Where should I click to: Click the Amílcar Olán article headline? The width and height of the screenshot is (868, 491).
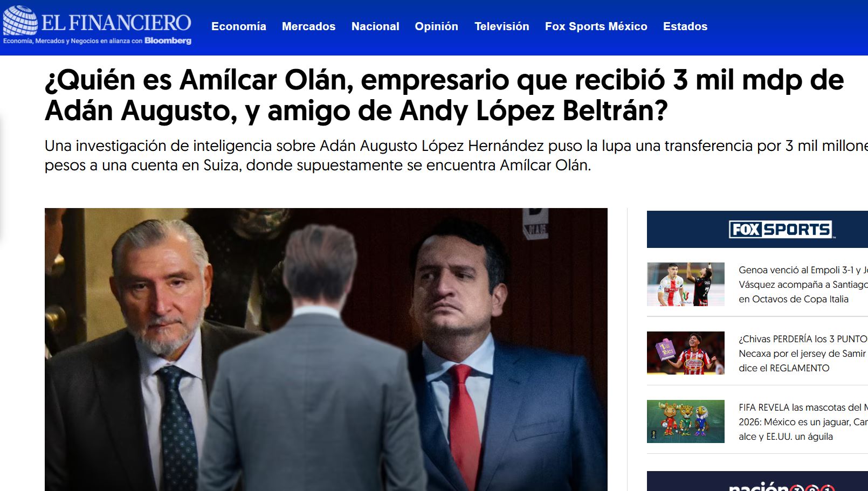(x=444, y=95)
